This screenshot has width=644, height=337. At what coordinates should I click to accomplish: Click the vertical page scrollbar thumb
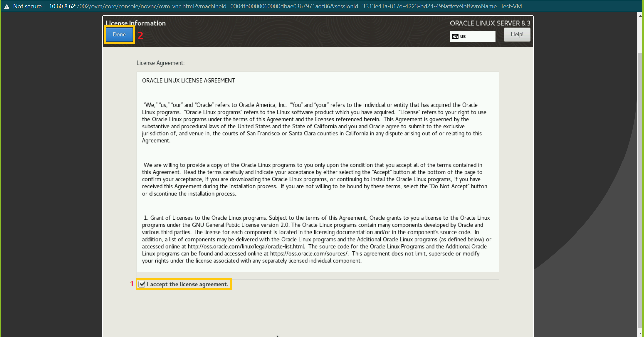click(640, 188)
